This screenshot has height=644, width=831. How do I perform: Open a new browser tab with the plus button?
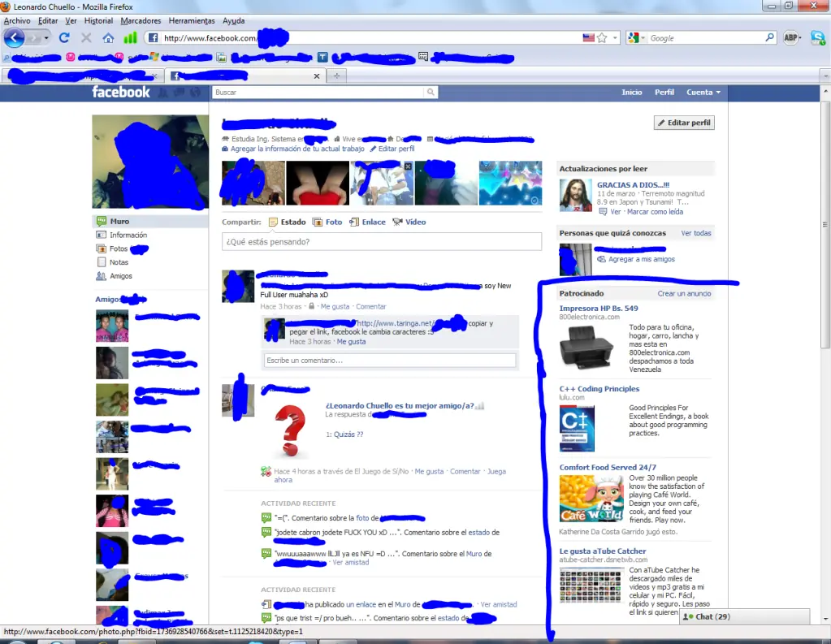tap(335, 76)
